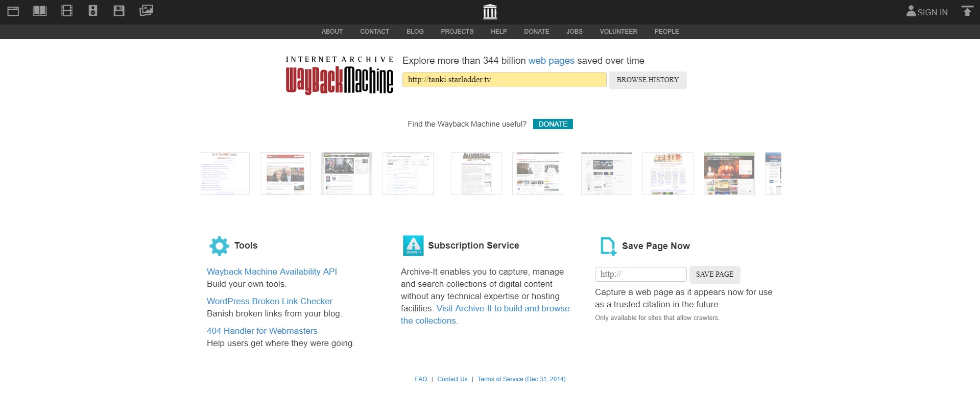This screenshot has height=393, width=980.
Task: Follow the 'web pages' link
Action: (x=552, y=61)
